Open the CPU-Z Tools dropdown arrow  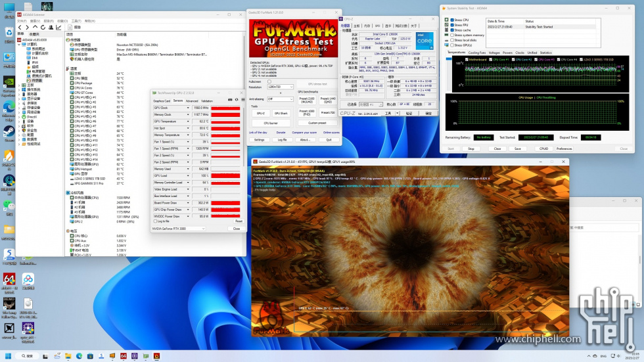coord(397,113)
